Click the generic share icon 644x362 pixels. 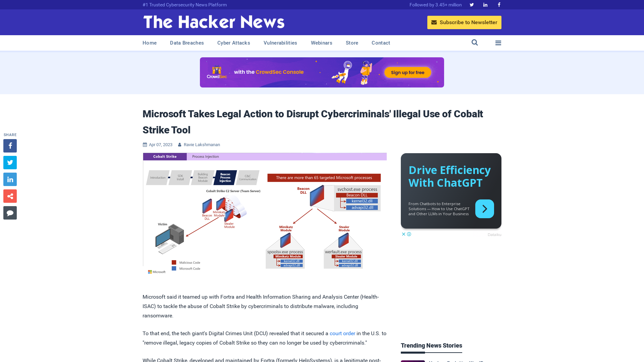point(10,196)
